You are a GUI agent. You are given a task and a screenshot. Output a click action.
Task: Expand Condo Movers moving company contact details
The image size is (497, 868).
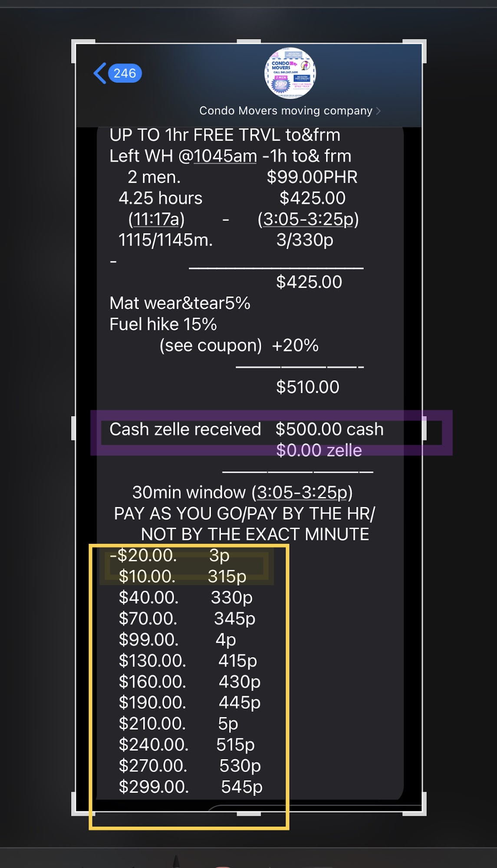click(x=286, y=111)
